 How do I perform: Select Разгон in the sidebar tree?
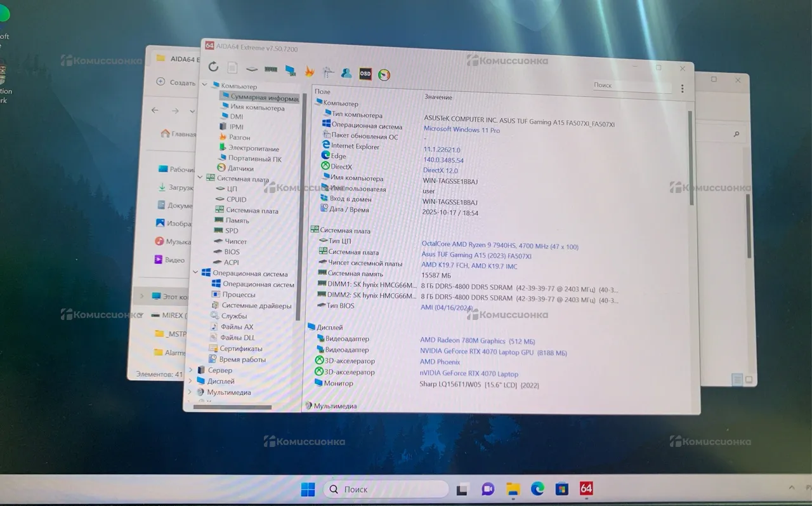pos(239,137)
